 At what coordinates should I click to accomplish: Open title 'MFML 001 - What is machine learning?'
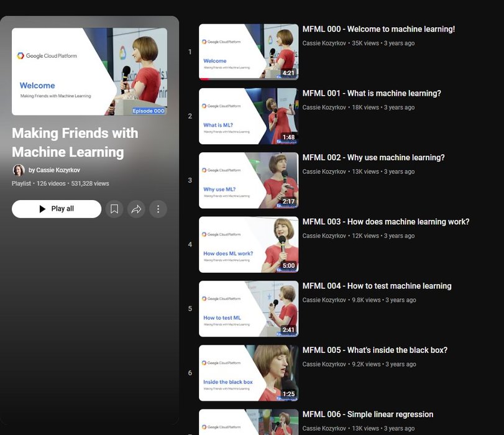click(372, 94)
